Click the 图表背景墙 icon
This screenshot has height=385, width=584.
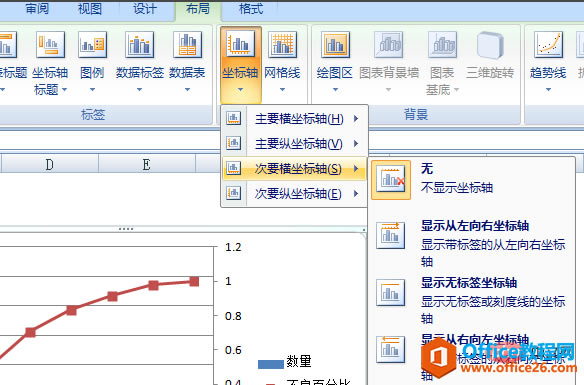(388, 44)
